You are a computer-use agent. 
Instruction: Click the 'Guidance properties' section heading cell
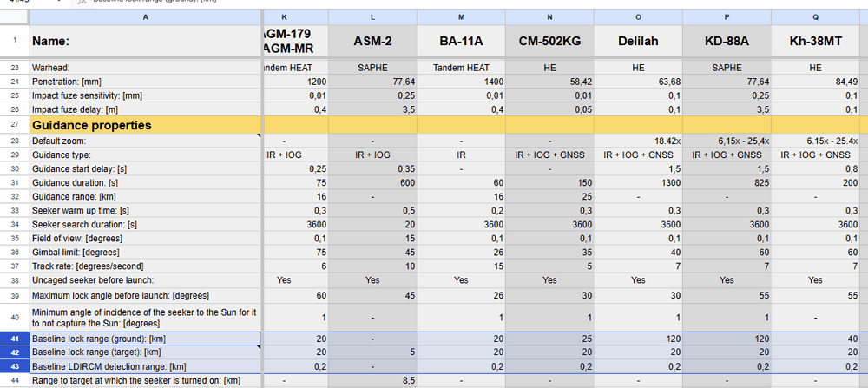click(x=146, y=125)
